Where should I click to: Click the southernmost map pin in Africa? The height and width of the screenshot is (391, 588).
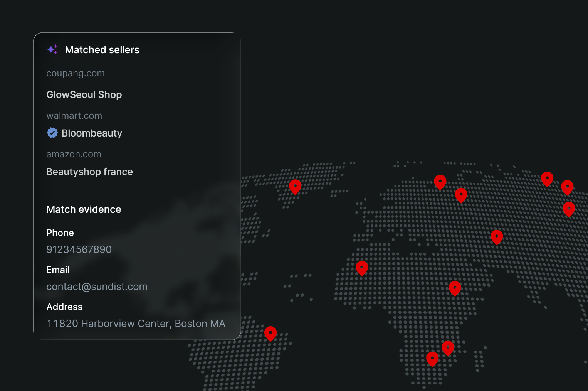(432, 358)
